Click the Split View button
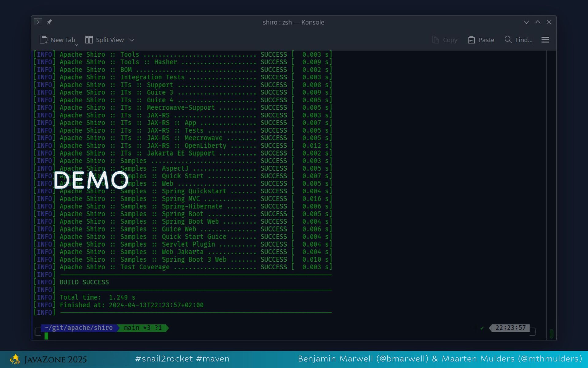Viewport: 588px width, 368px height. click(x=104, y=40)
